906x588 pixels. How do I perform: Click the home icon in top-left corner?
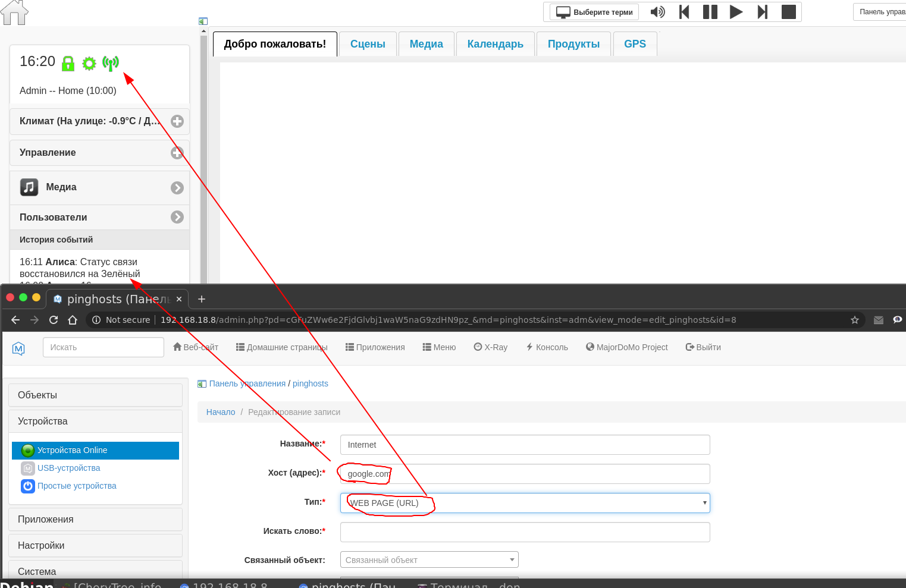(x=14, y=12)
